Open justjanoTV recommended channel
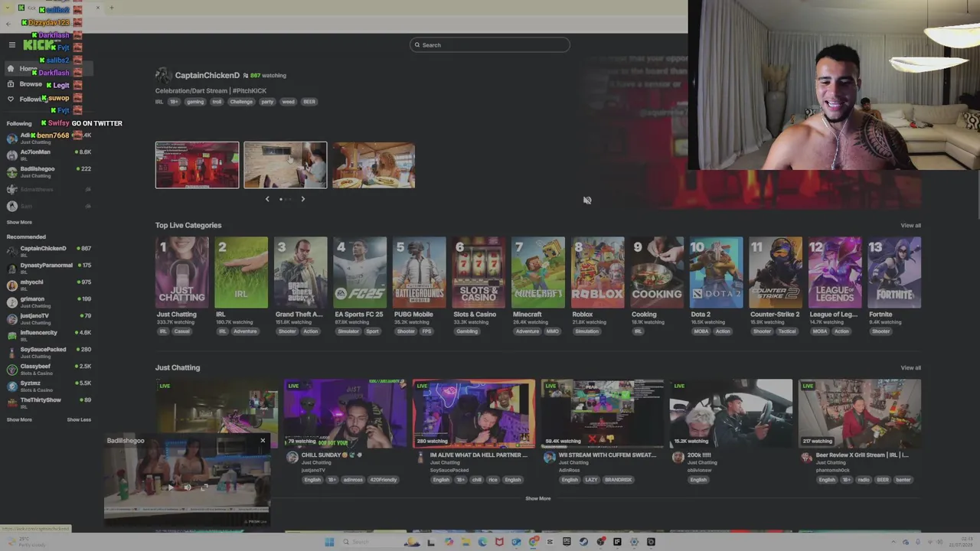Screen dimensions: 980x551 [x=48, y=319]
